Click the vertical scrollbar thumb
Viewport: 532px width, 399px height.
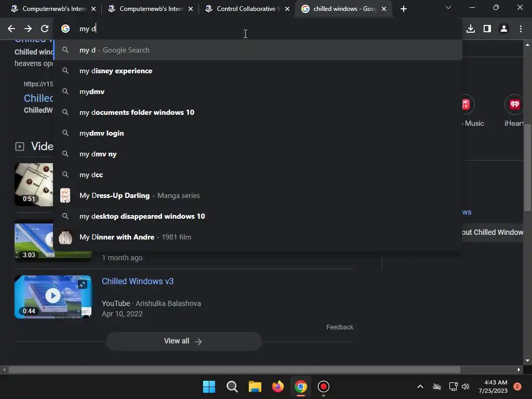point(527,168)
